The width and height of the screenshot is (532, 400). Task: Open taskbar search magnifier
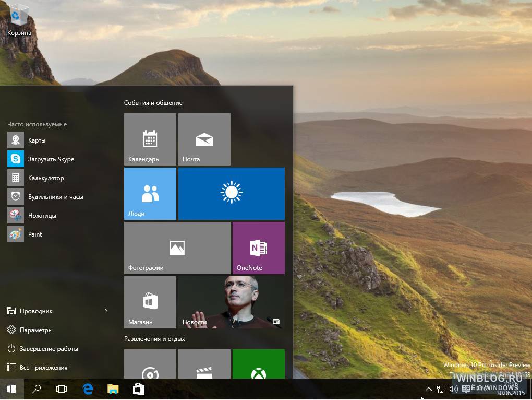click(x=37, y=389)
